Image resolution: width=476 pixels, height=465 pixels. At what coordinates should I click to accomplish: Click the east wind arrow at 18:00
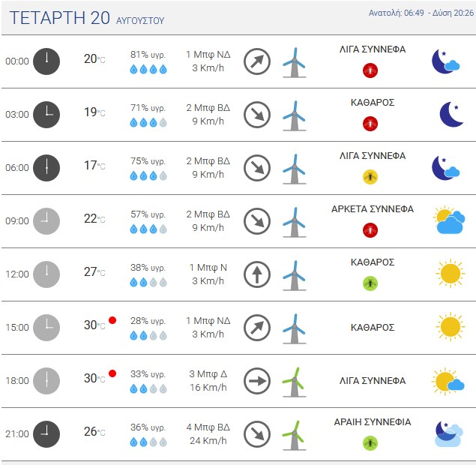257,381
